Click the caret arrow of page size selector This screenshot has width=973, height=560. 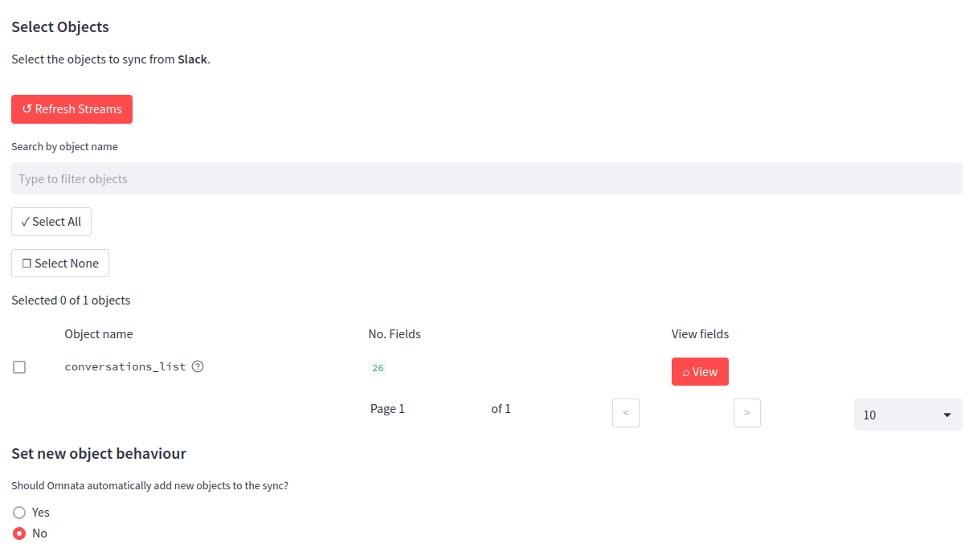[946, 415]
